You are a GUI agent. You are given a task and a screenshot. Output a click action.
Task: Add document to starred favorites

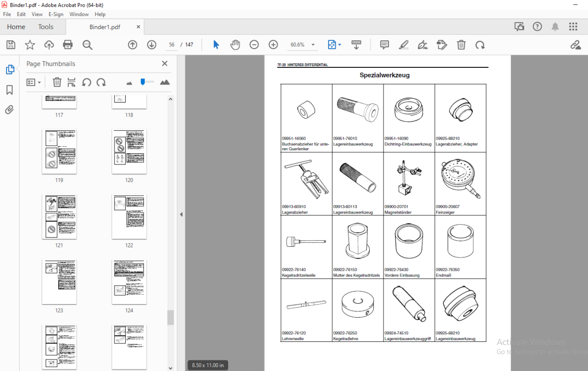point(30,45)
